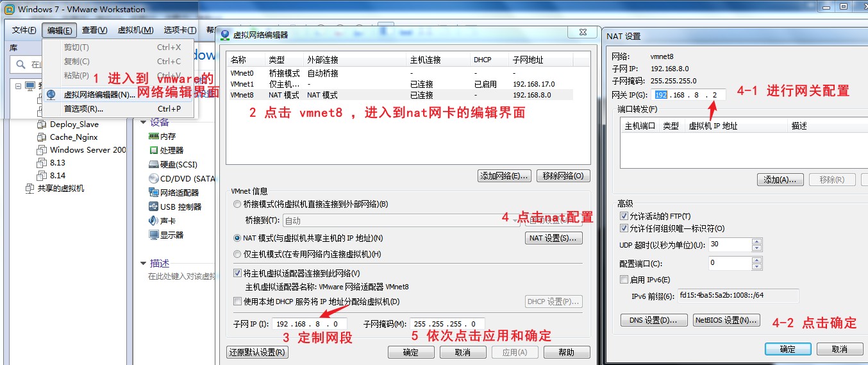The image size is (868, 365).
Task: Toggle 允许活动的 FTP checkbox
Action: coord(624,216)
